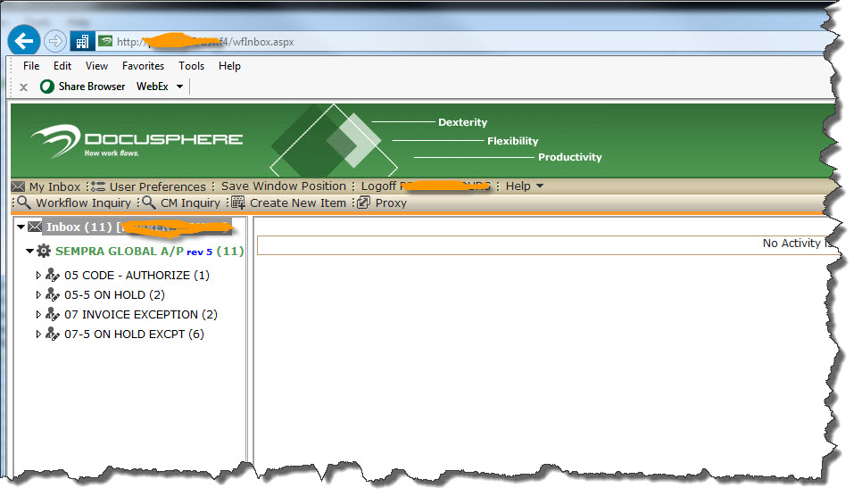The height and width of the screenshot is (504, 862).
Task: Select SEMPRA GLOBAL A/P rev 5 (11)
Action: tap(150, 252)
